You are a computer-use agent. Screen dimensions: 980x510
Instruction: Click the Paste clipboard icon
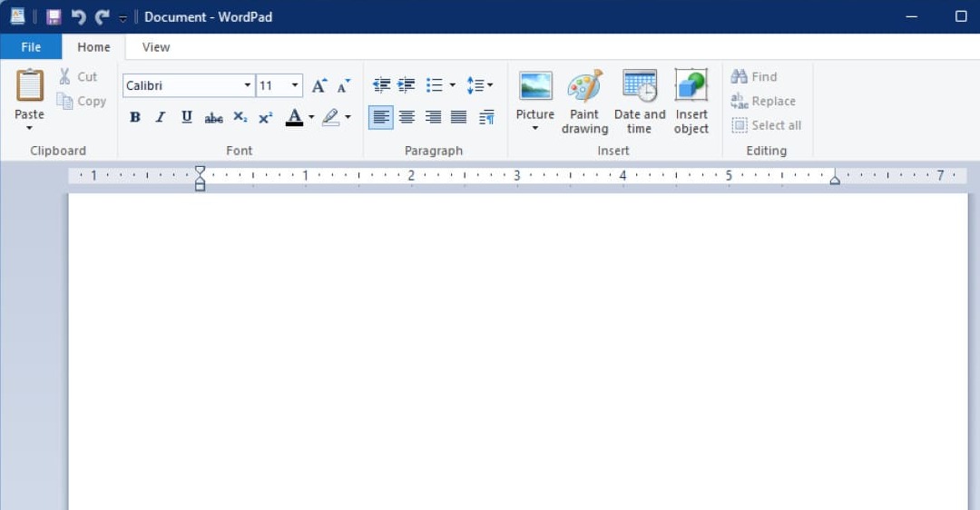pos(29,85)
